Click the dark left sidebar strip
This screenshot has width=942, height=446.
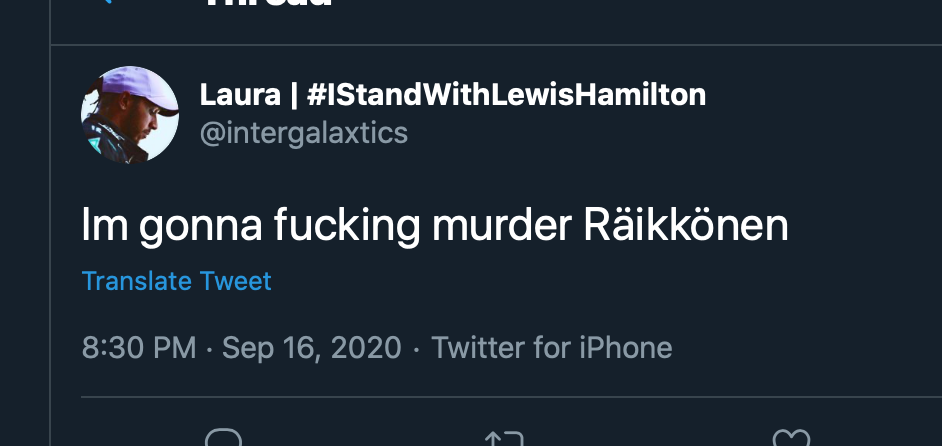[25, 223]
